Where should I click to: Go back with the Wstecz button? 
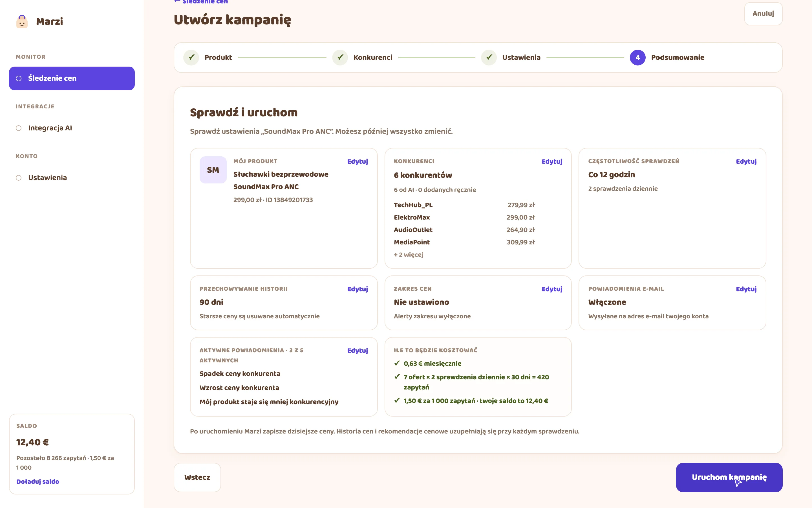pyautogui.click(x=197, y=478)
